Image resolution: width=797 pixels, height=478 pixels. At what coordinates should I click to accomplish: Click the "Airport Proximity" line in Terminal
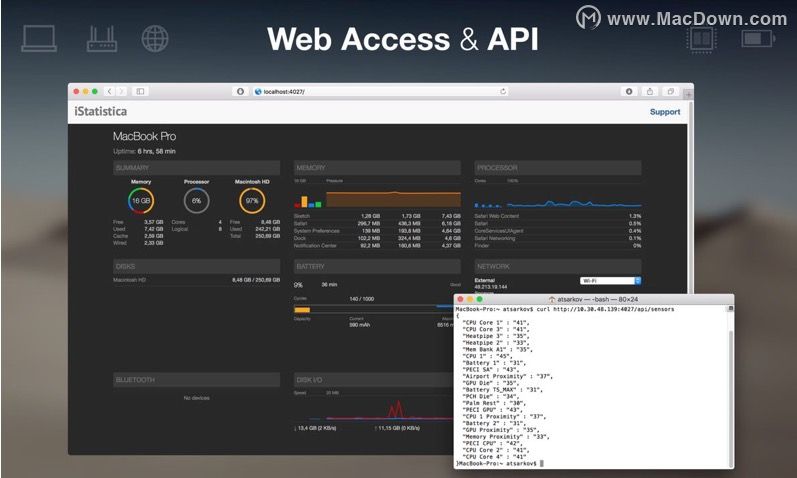tap(507, 376)
